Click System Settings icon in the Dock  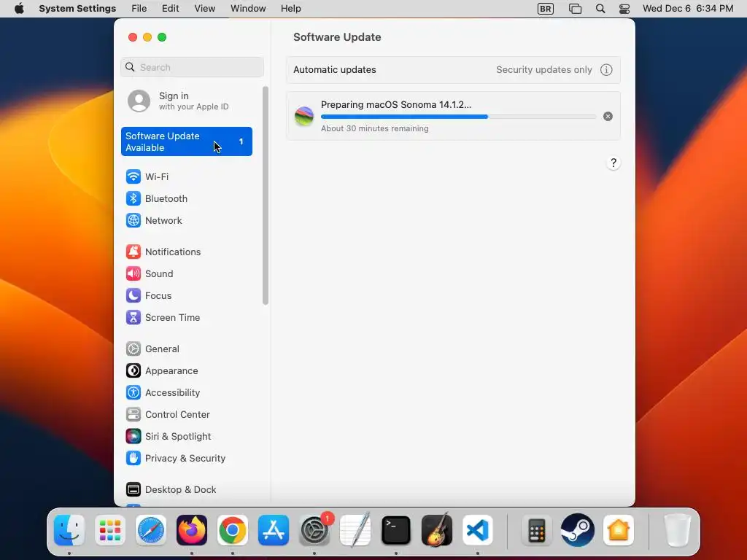coord(314,530)
